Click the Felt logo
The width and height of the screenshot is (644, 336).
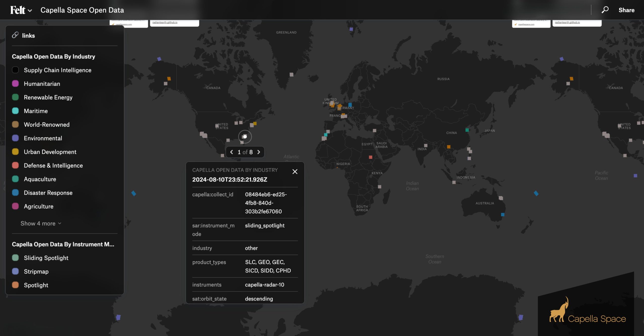coord(18,10)
